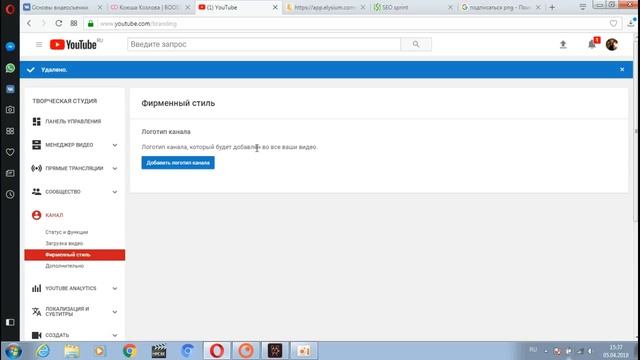This screenshot has height=360, width=640.
Task: Open Messenger in Opera sidebar
Action: pyautogui.click(x=10, y=47)
